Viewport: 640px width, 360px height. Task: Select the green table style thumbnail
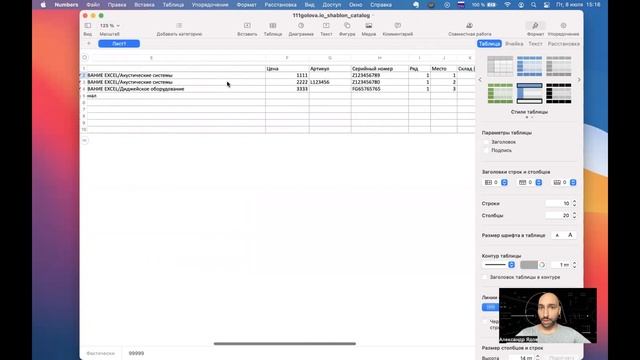[500, 93]
